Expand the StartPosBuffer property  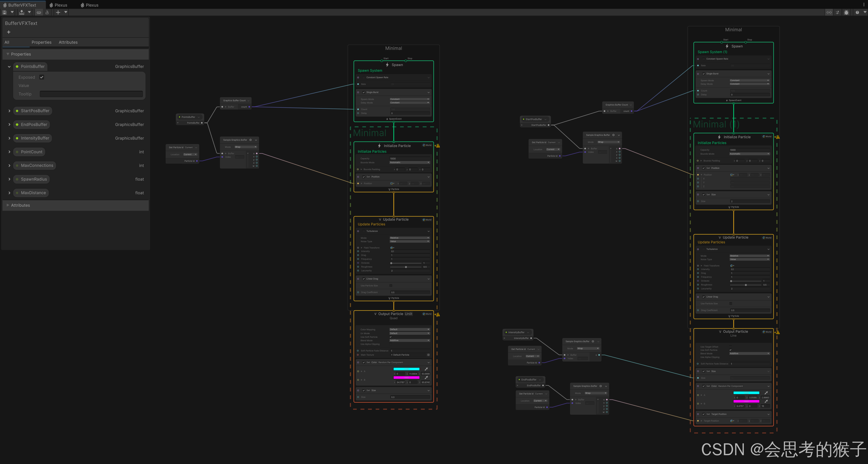point(9,111)
